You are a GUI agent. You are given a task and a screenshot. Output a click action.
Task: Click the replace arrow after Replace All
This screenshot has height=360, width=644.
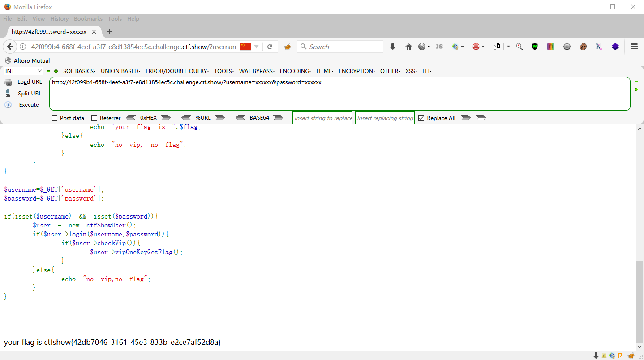[x=465, y=118]
